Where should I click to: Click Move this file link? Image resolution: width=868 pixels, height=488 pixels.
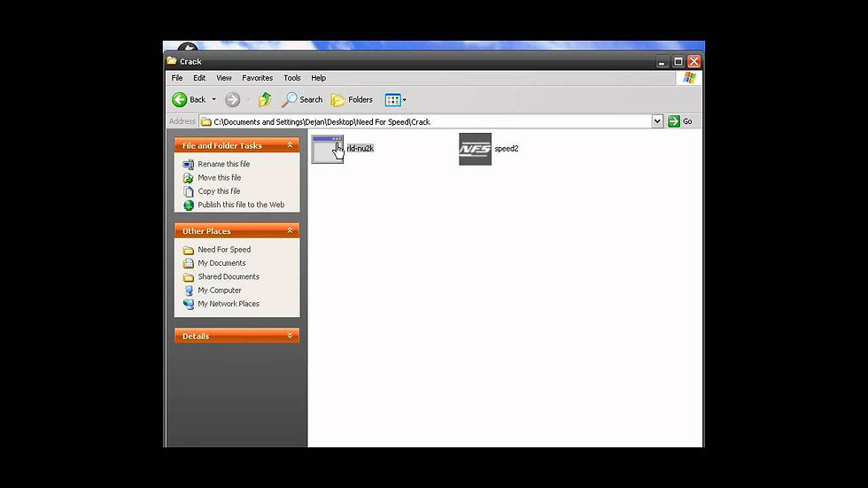(220, 178)
